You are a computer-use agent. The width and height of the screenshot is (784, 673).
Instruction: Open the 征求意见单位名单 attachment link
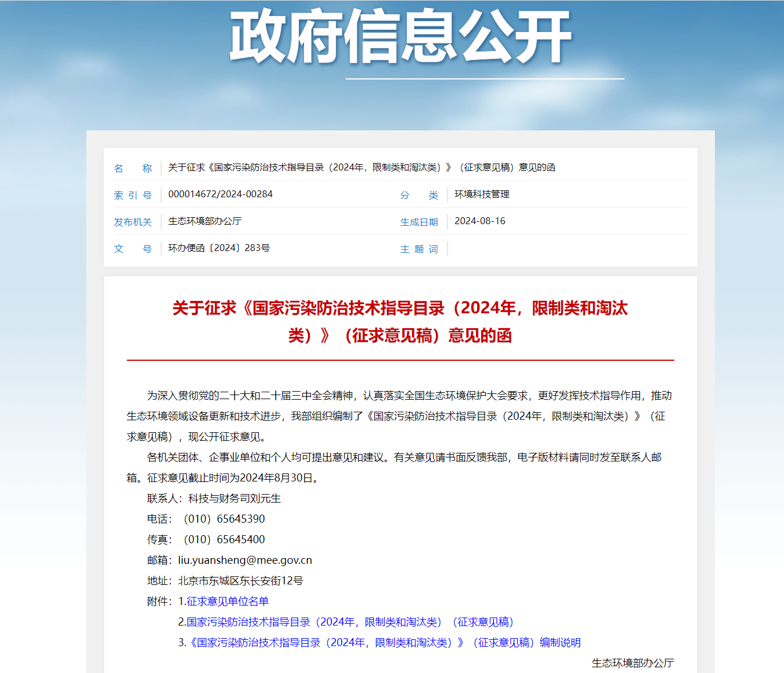click(x=227, y=601)
